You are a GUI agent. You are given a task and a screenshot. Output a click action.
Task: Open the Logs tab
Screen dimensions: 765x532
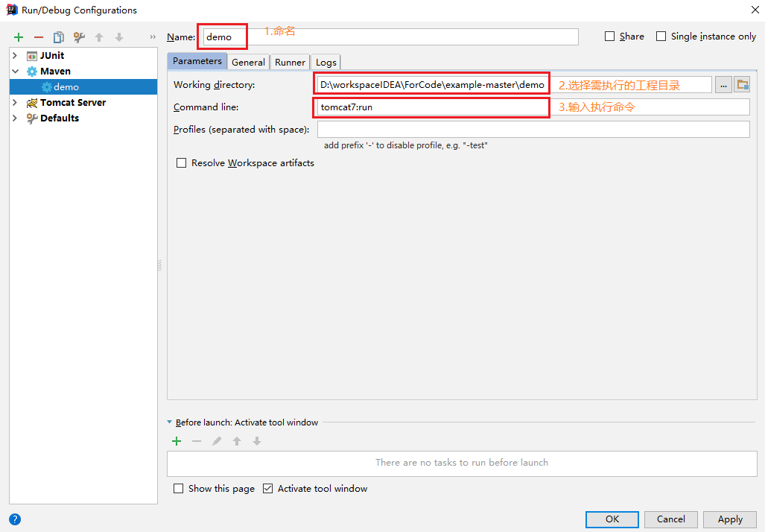coord(326,62)
